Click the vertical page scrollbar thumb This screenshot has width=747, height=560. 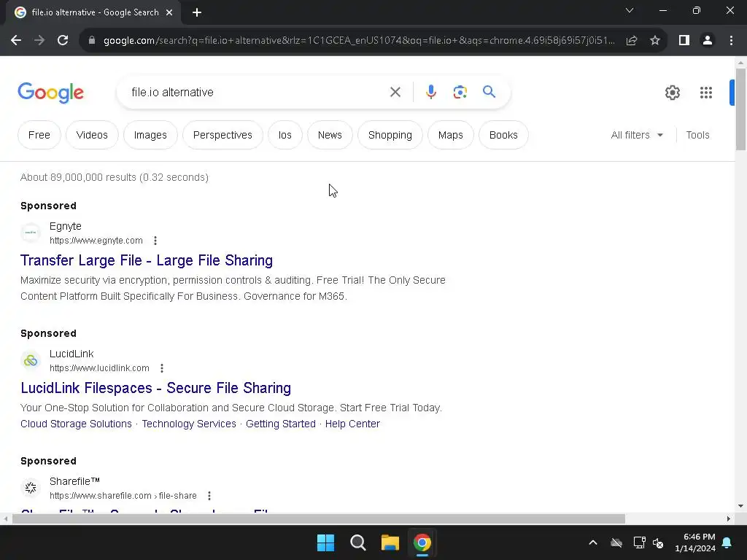(x=740, y=109)
